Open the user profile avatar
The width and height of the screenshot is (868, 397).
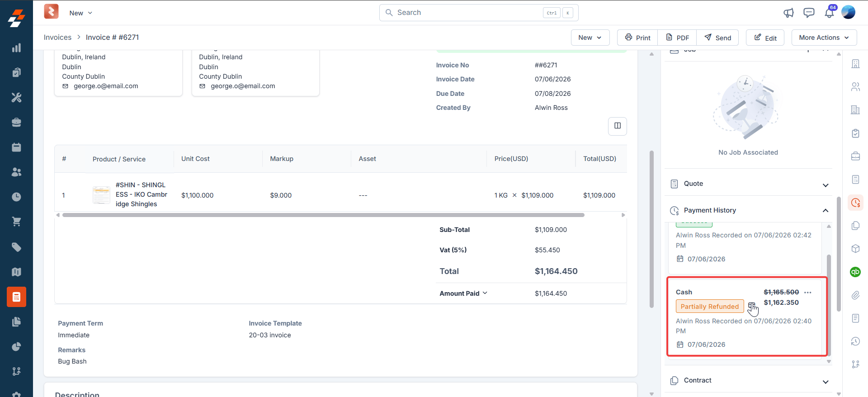(x=848, y=12)
